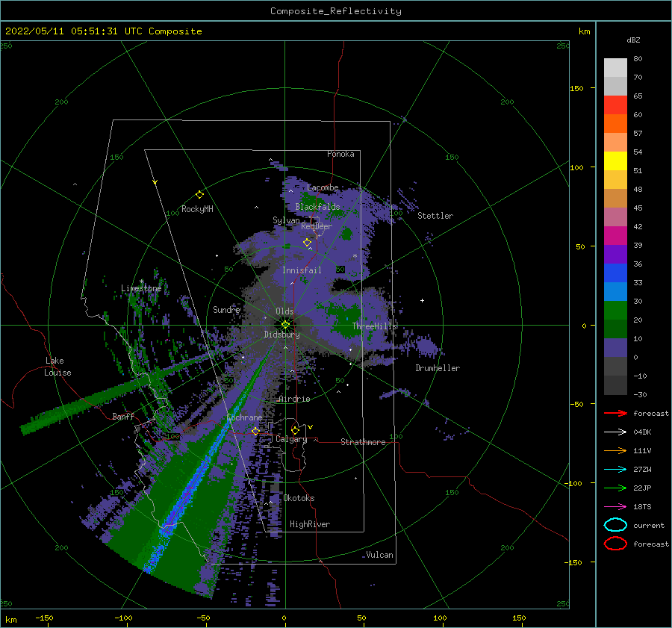Click the yellow diamond marker above Calgary
This screenshot has width=672, height=628.
(295, 430)
